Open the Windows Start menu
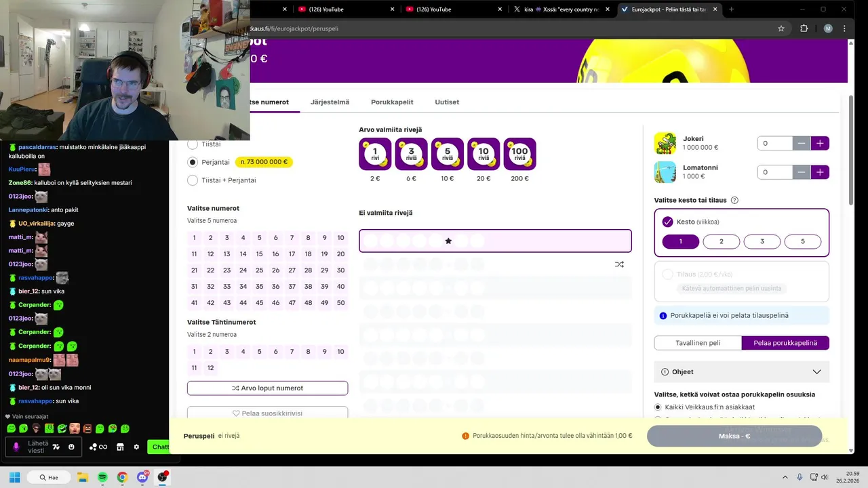Viewport: 868px width, 488px height. [x=14, y=477]
